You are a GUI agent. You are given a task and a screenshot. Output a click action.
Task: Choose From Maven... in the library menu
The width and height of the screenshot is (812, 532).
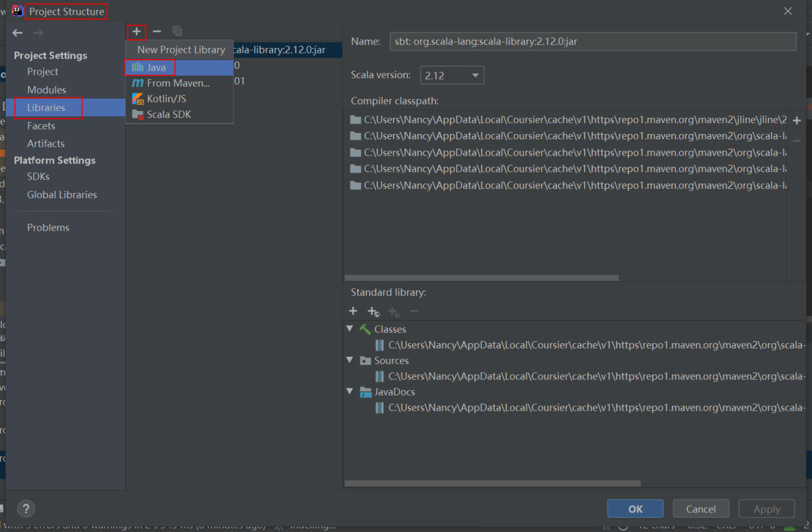coord(179,83)
